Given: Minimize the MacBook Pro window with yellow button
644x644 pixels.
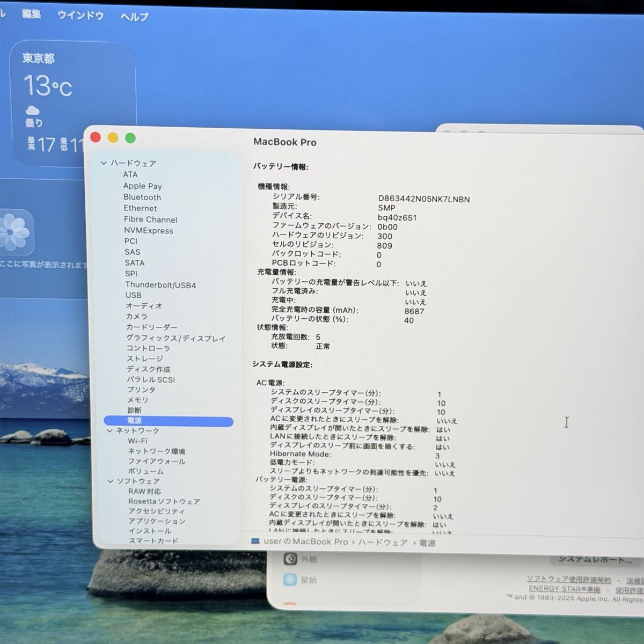Looking at the screenshot, I should pyautogui.click(x=113, y=138).
